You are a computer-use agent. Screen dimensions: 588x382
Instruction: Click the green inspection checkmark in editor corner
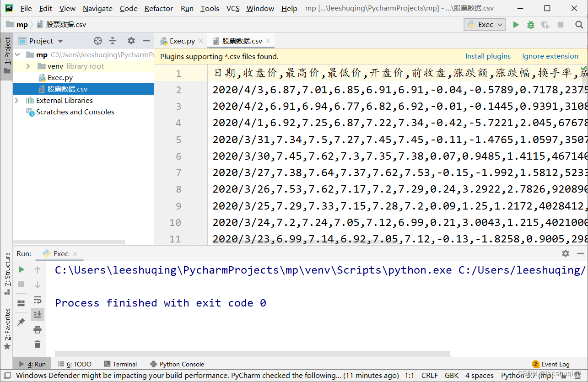[x=583, y=68]
